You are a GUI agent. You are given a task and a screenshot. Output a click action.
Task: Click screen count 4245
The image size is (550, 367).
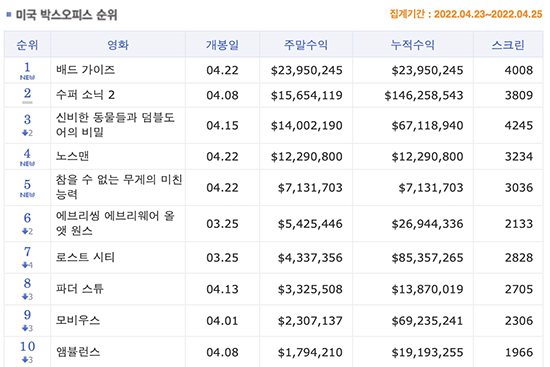519,126
